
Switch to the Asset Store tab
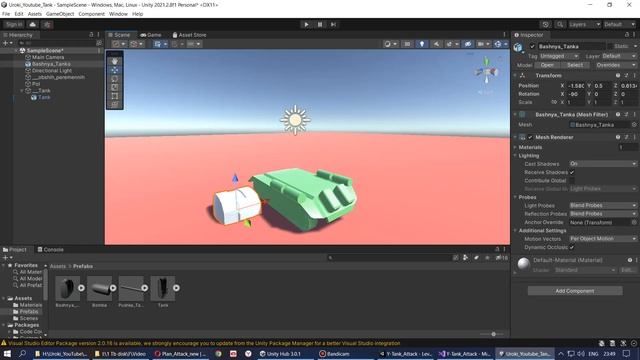(x=189, y=35)
